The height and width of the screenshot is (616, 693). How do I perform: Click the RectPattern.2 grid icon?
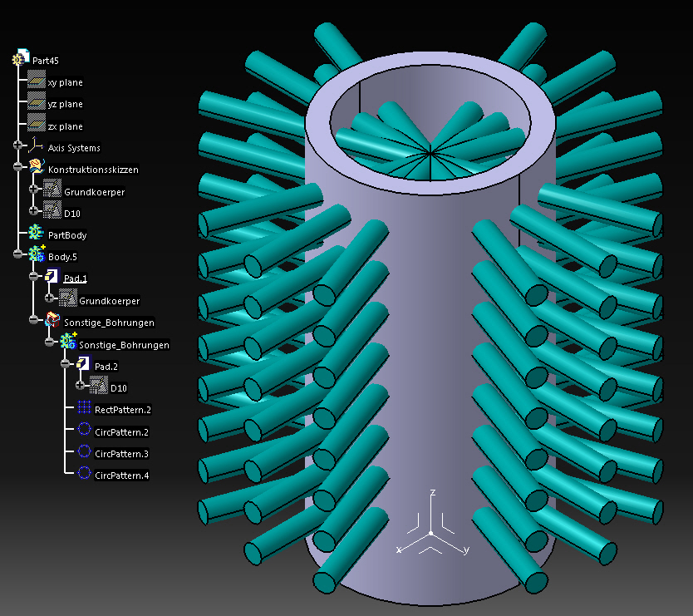point(84,407)
